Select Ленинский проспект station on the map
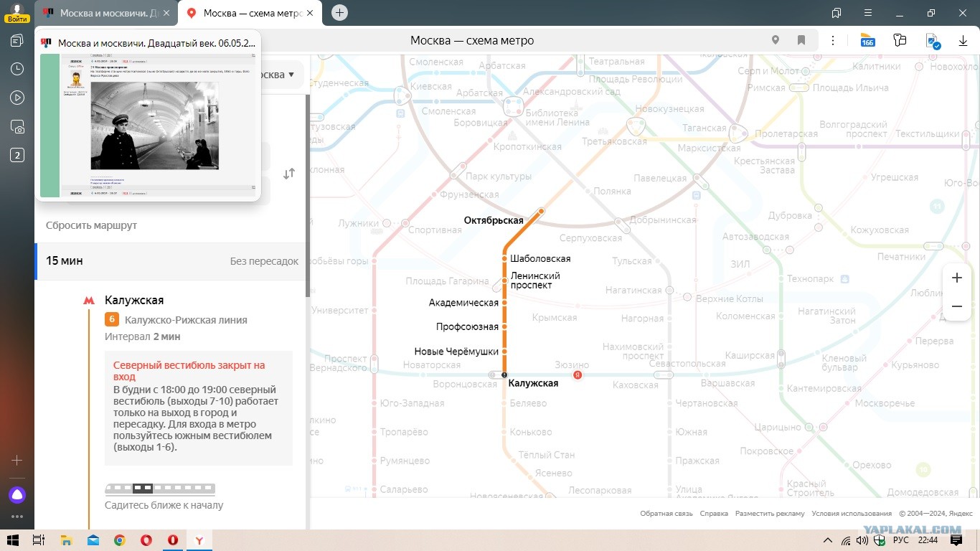 (535, 281)
